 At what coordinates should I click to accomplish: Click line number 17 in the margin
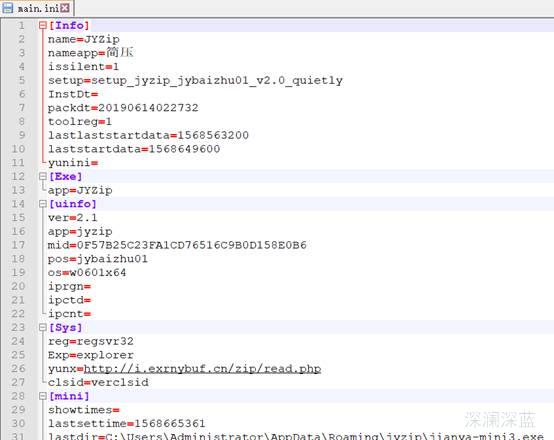pyautogui.click(x=18, y=245)
